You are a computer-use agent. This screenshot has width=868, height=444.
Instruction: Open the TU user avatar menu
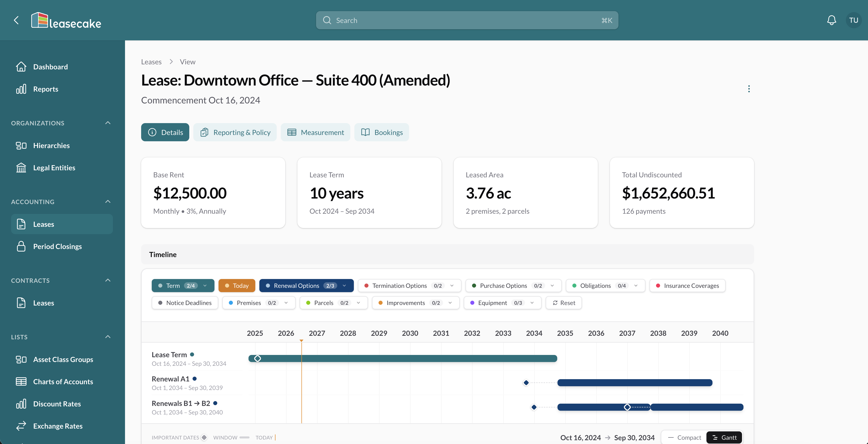(x=854, y=20)
